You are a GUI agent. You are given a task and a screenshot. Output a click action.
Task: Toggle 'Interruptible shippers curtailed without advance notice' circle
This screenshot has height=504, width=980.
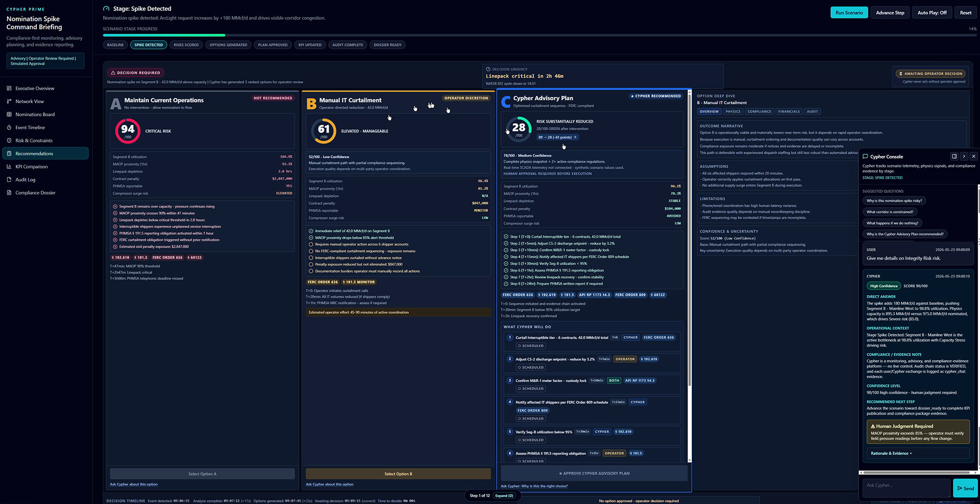[x=311, y=258]
